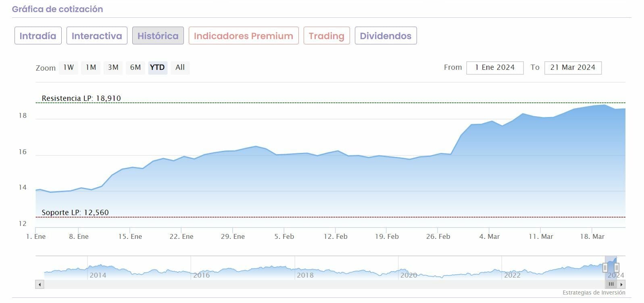Click the right range handle in navigator
This screenshot has height=303, width=644.
617,267
